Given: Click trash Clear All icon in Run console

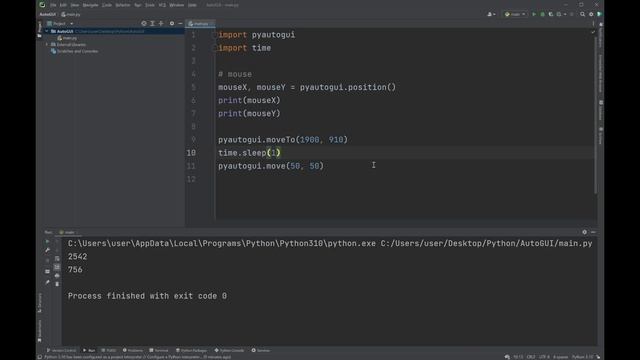Looking at the screenshot, I should [57, 284].
